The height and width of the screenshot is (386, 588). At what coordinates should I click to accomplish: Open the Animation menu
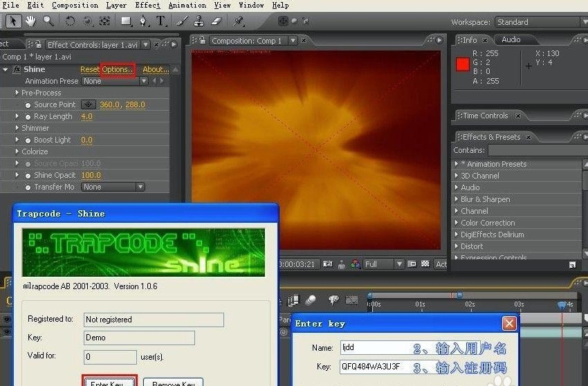pyautogui.click(x=187, y=6)
